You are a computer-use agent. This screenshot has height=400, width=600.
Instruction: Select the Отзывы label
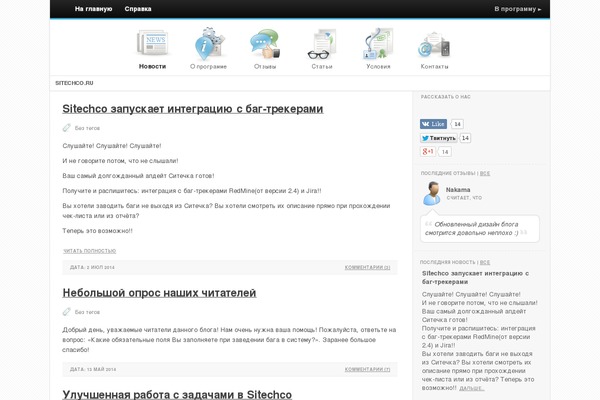(x=265, y=67)
